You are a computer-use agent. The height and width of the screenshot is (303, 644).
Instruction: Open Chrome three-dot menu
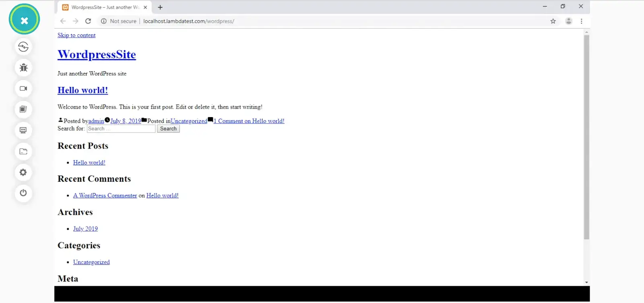pyautogui.click(x=581, y=21)
